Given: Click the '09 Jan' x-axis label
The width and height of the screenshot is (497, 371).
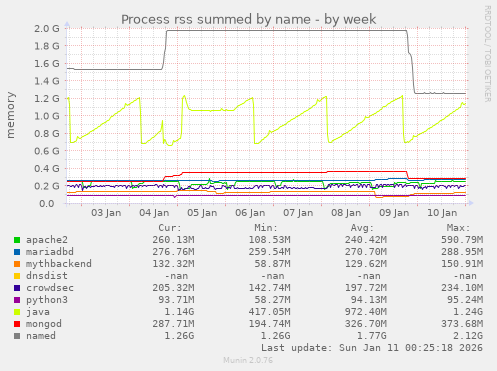Looking at the screenshot, I should 394,213.
